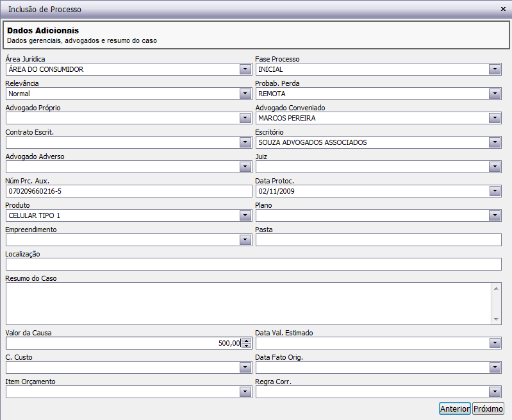Increase Valor da Causa with up stepper
Image resolution: width=512 pixels, height=420 pixels.
click(x=245, y=340)
